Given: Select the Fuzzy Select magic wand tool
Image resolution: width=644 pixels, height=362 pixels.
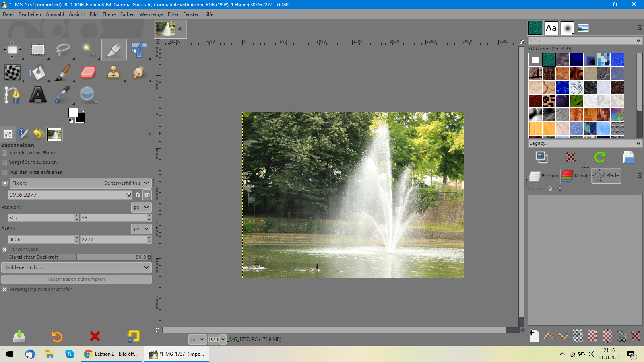Looking at the screenshot, I should pyautogui.click(x=89, y=50).
